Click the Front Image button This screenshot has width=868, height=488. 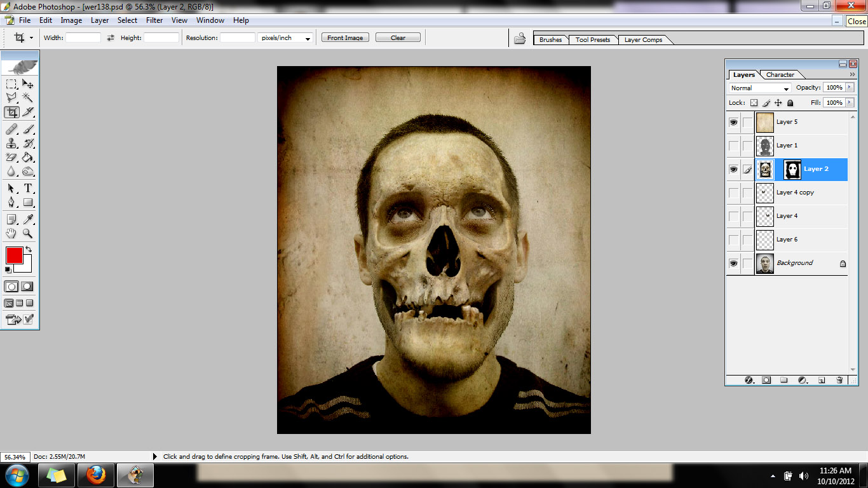click(345, 37)
